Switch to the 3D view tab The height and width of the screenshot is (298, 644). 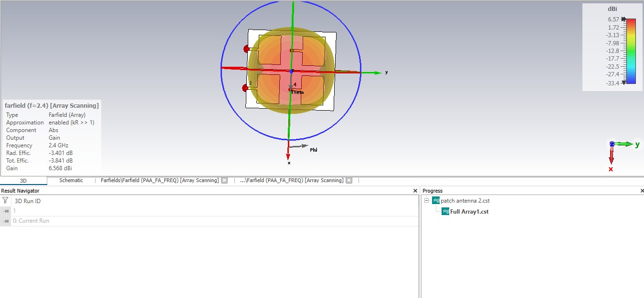(x=23, y=181)
